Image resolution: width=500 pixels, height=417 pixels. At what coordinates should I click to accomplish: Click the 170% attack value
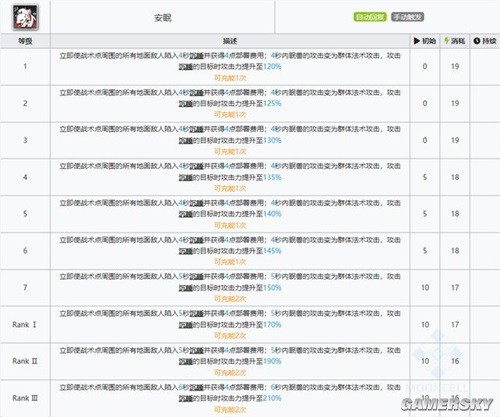tap(272, 324)
